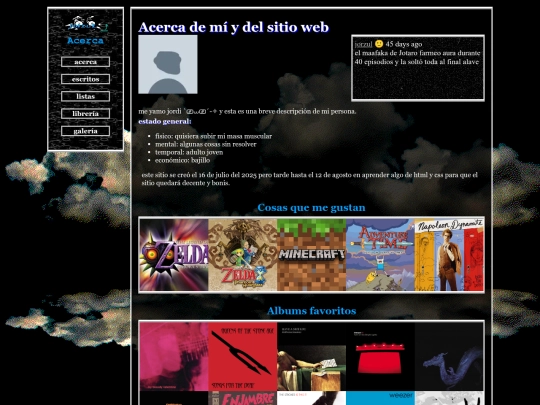This screenshot has width=540, height=405.
Task: Click the 'Acerca de mí y del sitio web' title
Action: (x=233, y=28)
